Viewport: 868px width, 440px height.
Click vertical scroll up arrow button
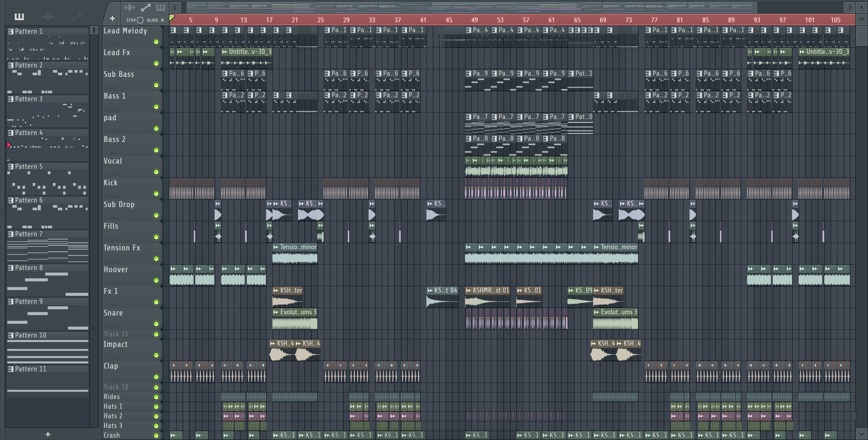tap(861, 20)
